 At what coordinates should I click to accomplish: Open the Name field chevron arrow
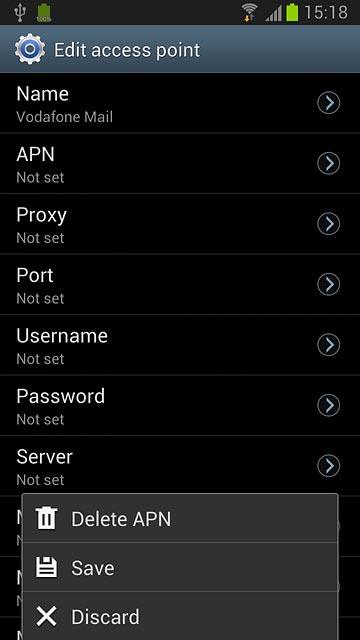pyautogui.click(x=328, y=103)
